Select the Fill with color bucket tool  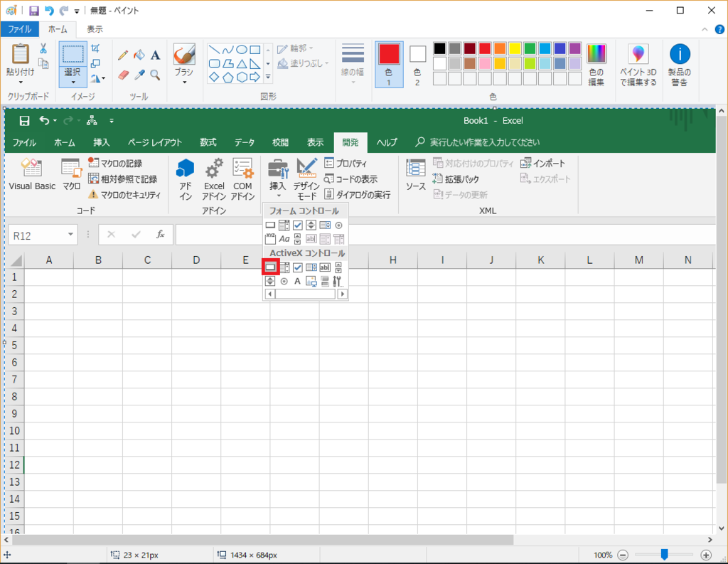click(x=139, y=55)
